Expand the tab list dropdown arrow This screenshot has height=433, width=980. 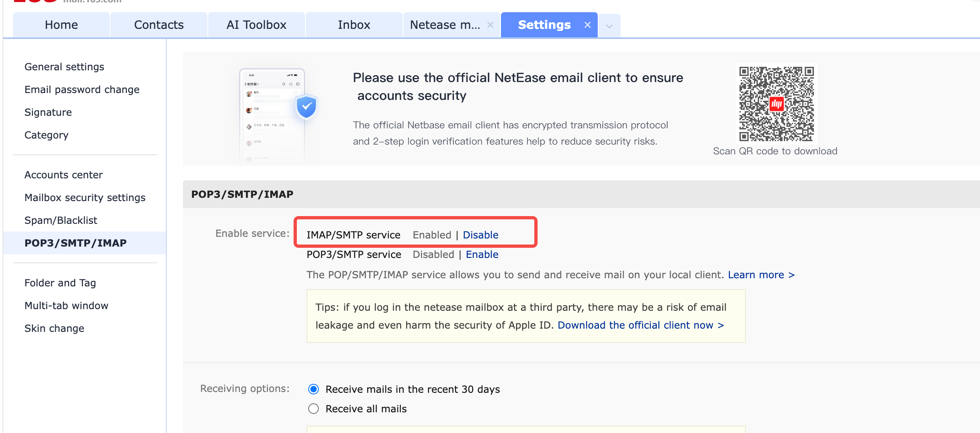pos(609,26)
